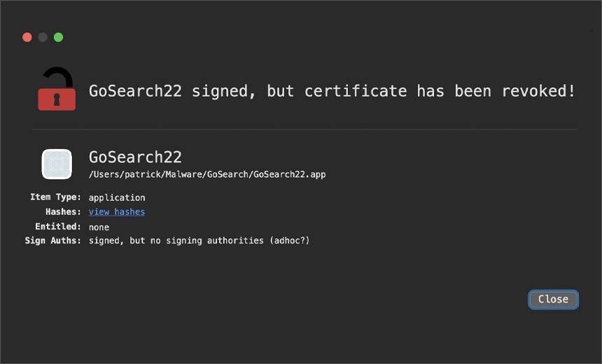Click the green zoom window dot

click(58, 37)
